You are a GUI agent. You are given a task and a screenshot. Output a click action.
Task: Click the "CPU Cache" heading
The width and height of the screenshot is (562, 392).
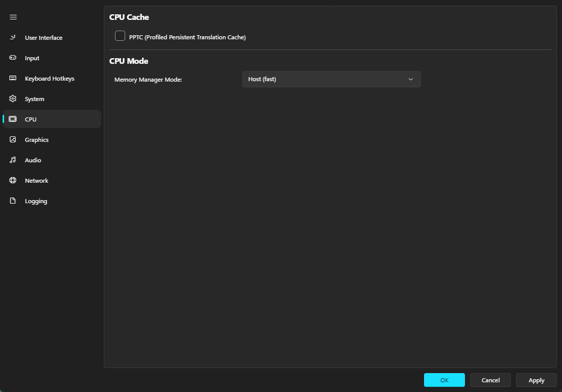pos(129,17)
